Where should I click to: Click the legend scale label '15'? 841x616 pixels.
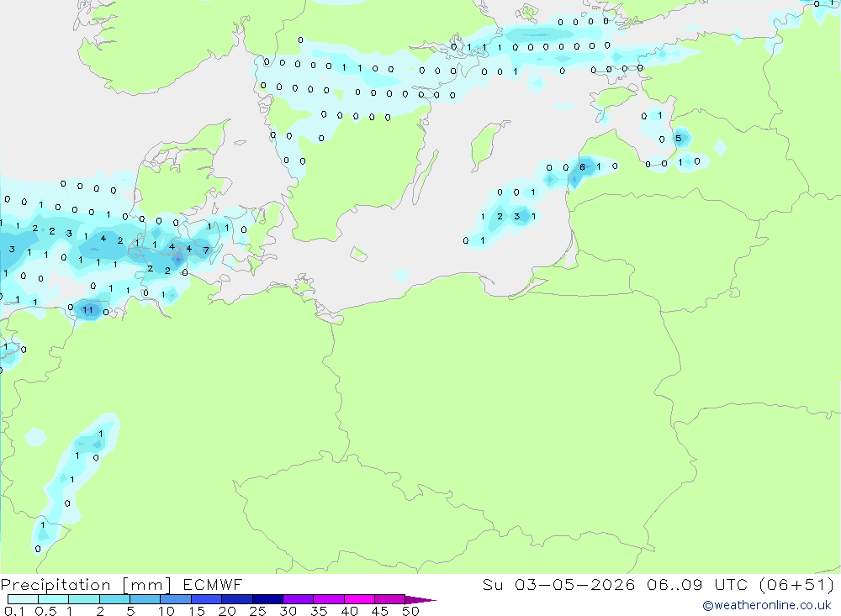tap(197, 611)
